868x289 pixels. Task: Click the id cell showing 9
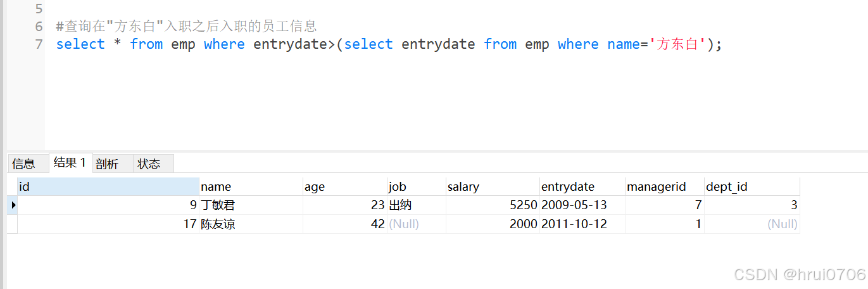point(108,205)
